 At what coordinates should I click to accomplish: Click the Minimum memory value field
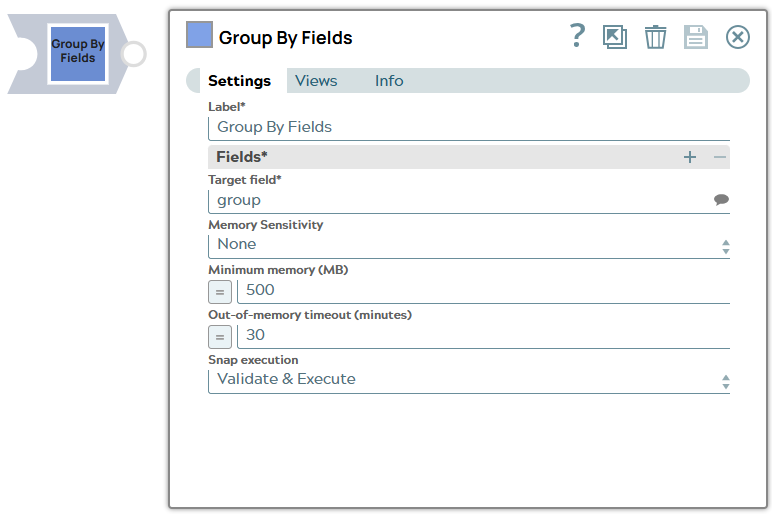pyautogui.click(x=485, y=290)
